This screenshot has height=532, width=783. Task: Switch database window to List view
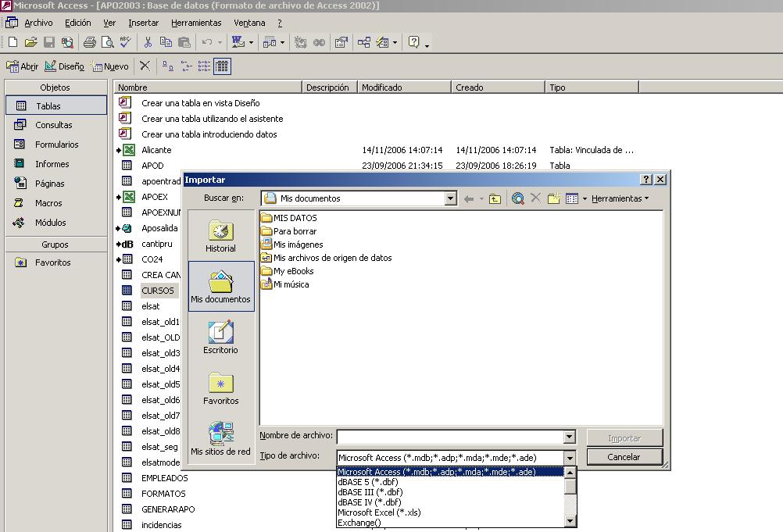[x=204, y=66]
